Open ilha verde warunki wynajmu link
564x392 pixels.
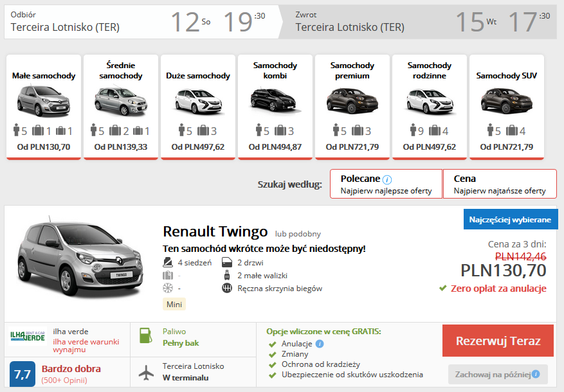pyautogui.click(x=86, y=346)
